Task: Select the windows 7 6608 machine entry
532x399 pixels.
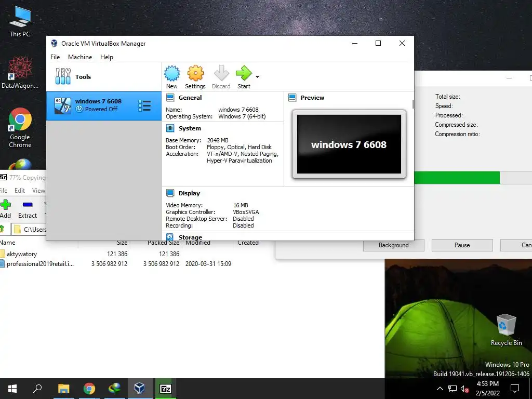Action: (x=104, y=106)
